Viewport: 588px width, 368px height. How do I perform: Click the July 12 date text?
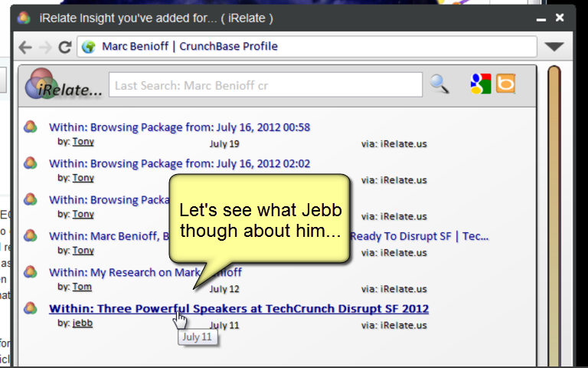coord(224,289)
